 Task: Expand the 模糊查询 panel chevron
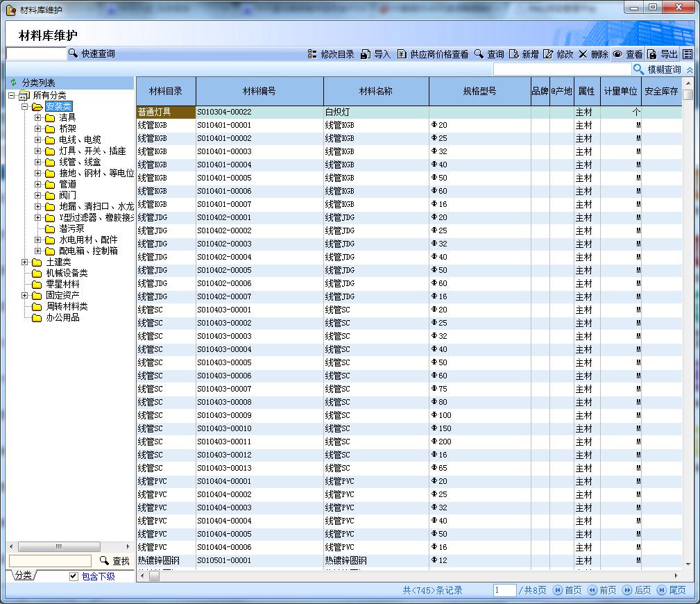point(689,69)
